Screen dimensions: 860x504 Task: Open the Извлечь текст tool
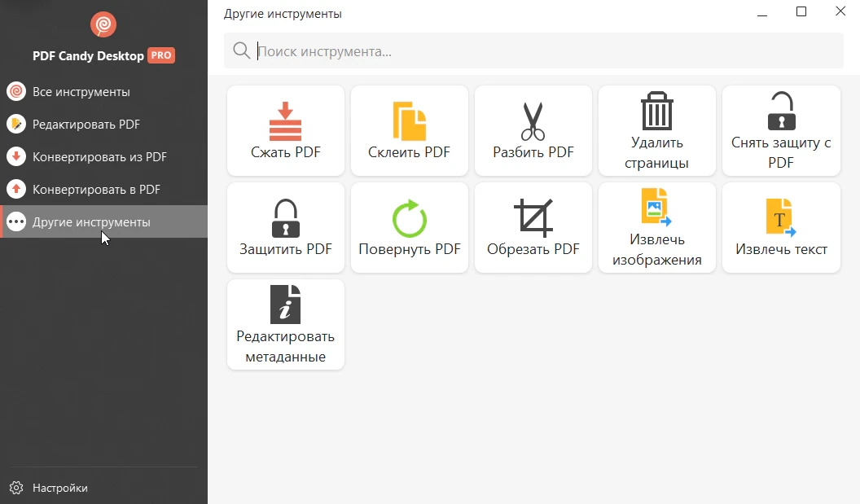[781, 228]
